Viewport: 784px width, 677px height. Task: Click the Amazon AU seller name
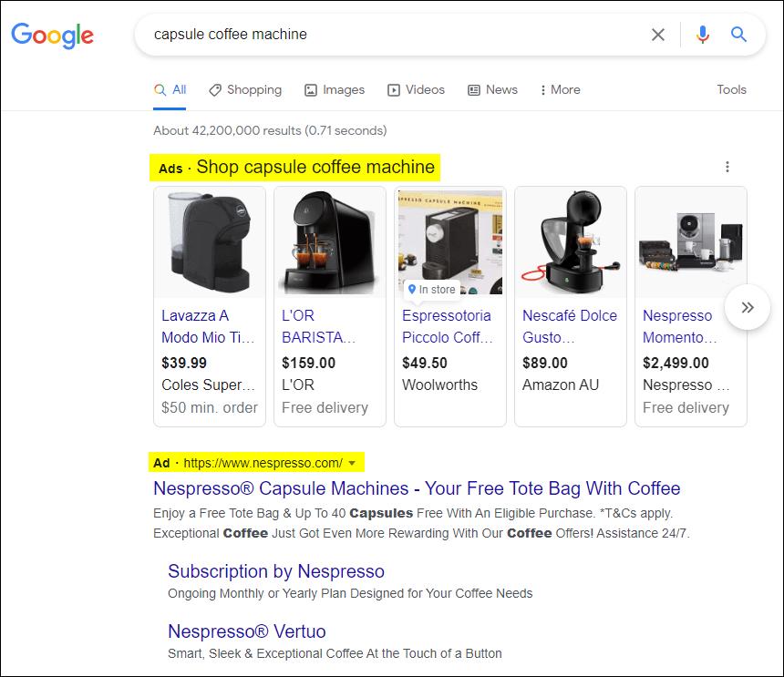click(561, 385)
